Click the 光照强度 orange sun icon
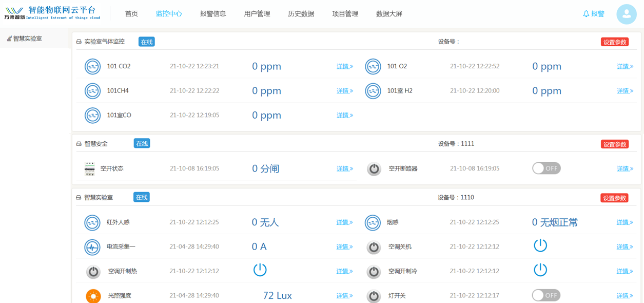Viewport: 644px width, 303px height. coord(93,296)
